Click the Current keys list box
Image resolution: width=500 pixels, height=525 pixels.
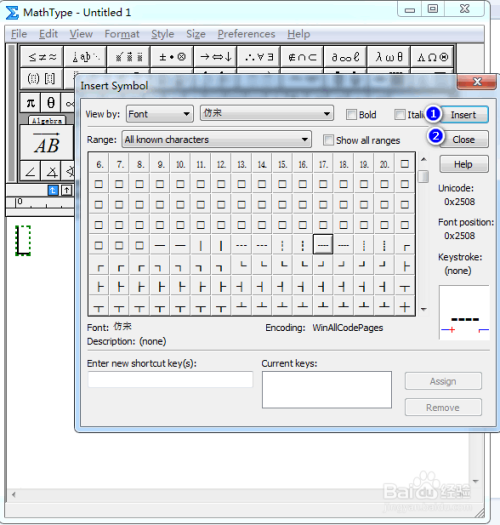click(x=327, y=389)
